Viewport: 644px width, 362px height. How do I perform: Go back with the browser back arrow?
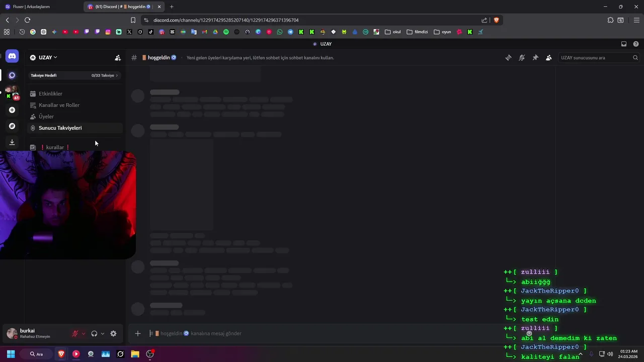(7, 20)
